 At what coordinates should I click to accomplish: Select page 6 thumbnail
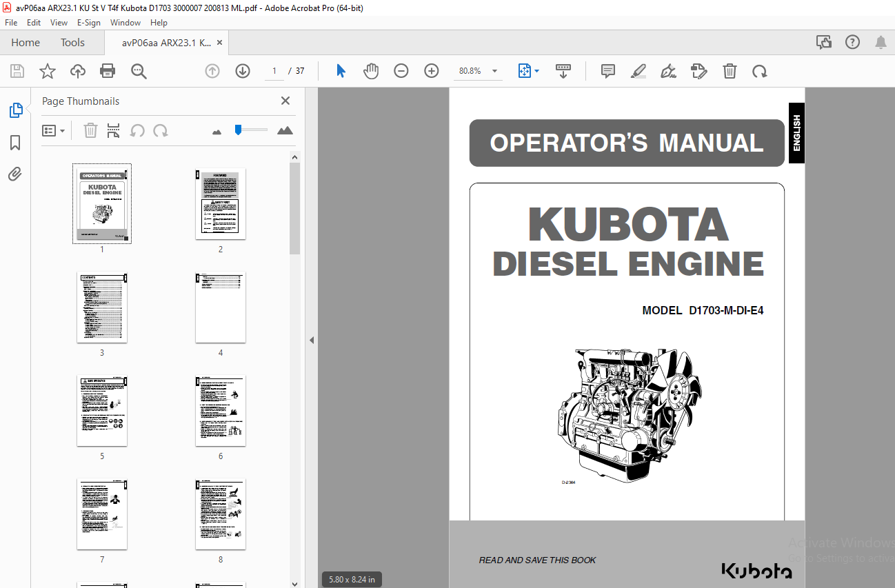(221, 410)
